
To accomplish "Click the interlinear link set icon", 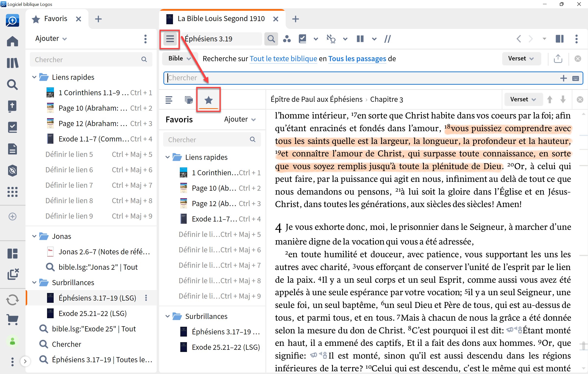I will pyautogui.click(x=331, y=39).
